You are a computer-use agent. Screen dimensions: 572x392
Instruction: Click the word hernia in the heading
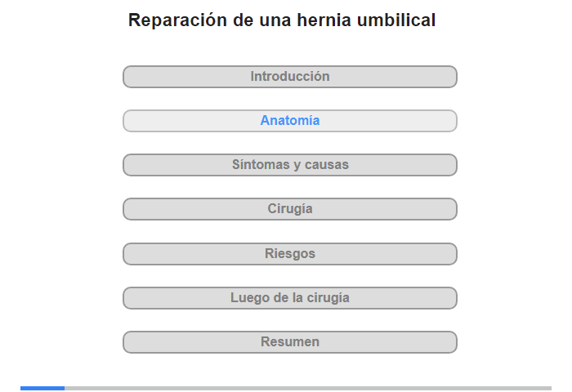point(324,20)
